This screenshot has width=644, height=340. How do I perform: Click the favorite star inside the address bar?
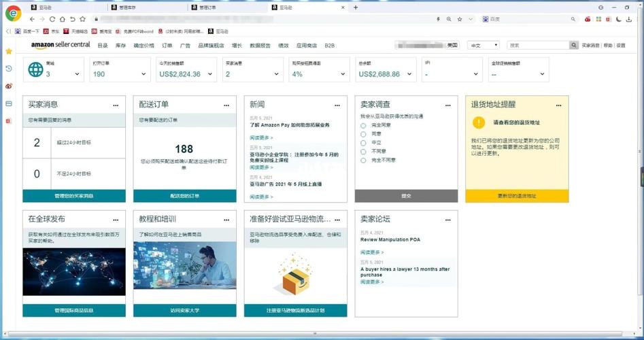point(460,19)
